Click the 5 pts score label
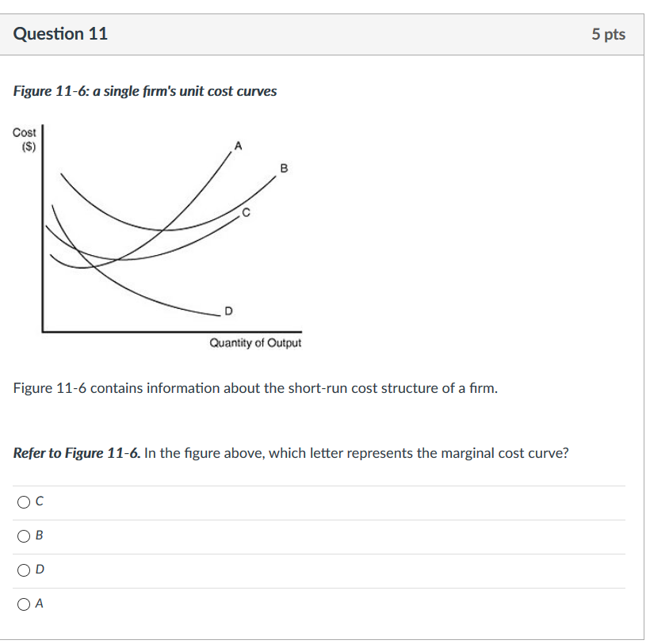This screenshot has width=650, height=644. click(608, 34)
